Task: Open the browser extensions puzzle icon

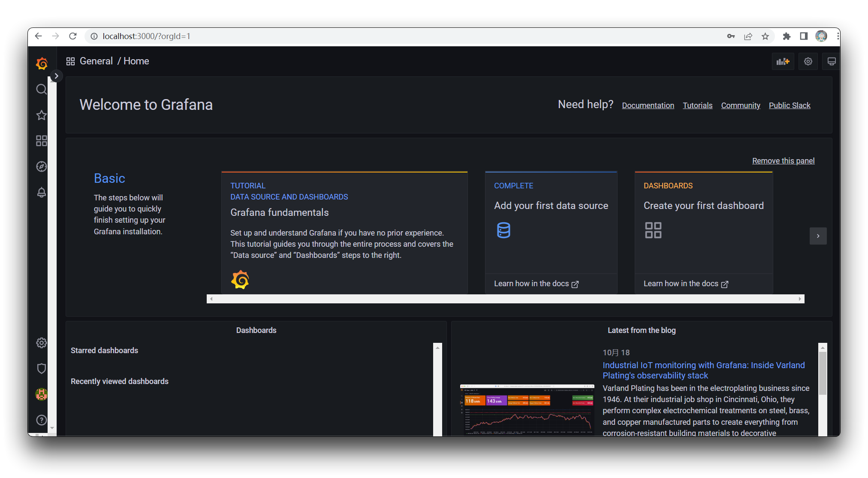Action: (x=787, y=36)
